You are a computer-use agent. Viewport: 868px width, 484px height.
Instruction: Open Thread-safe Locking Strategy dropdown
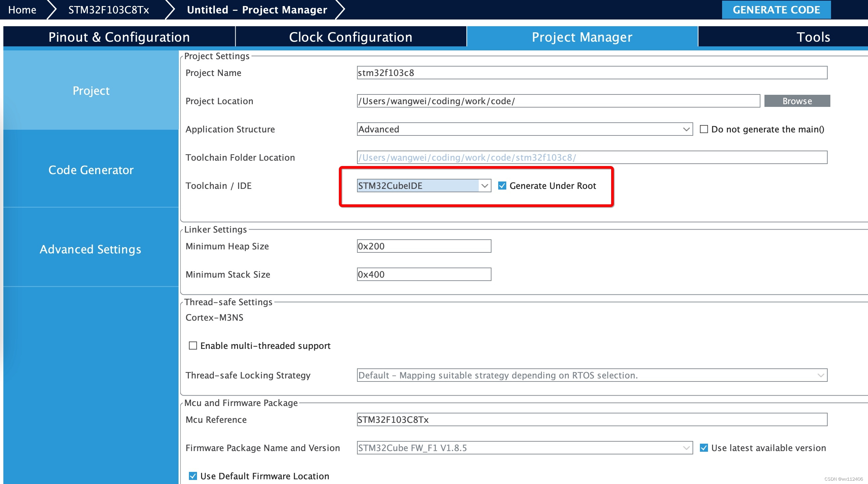click(x=821, y=375)
